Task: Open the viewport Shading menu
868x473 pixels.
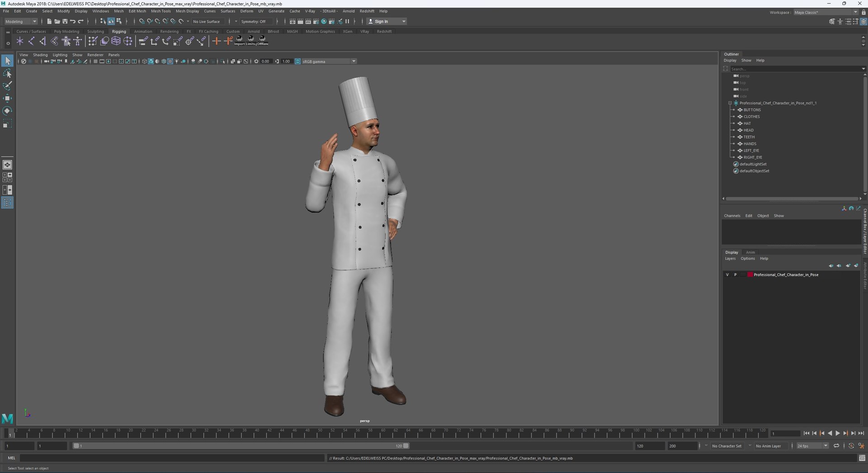Action: (x=40, y=55)
